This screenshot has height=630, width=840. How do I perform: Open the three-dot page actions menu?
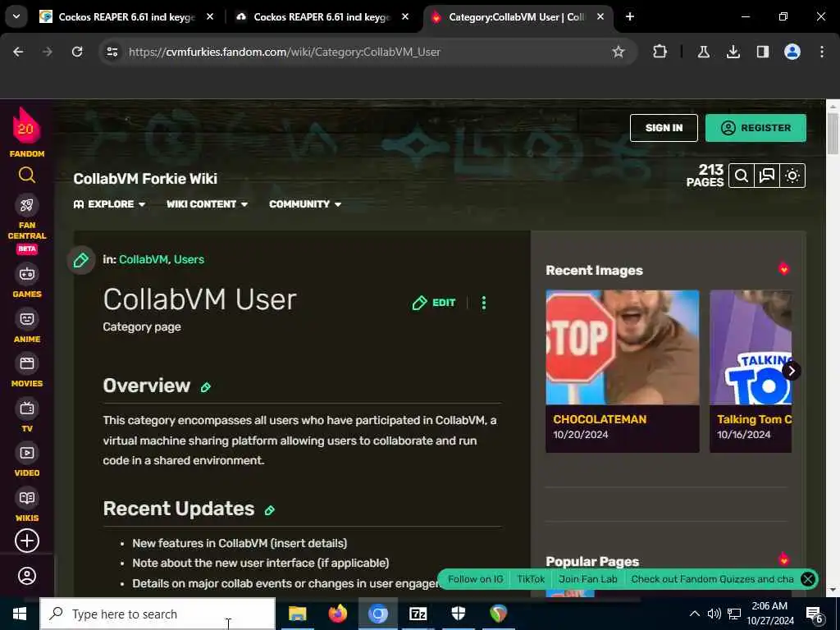[x=484, y=303]
